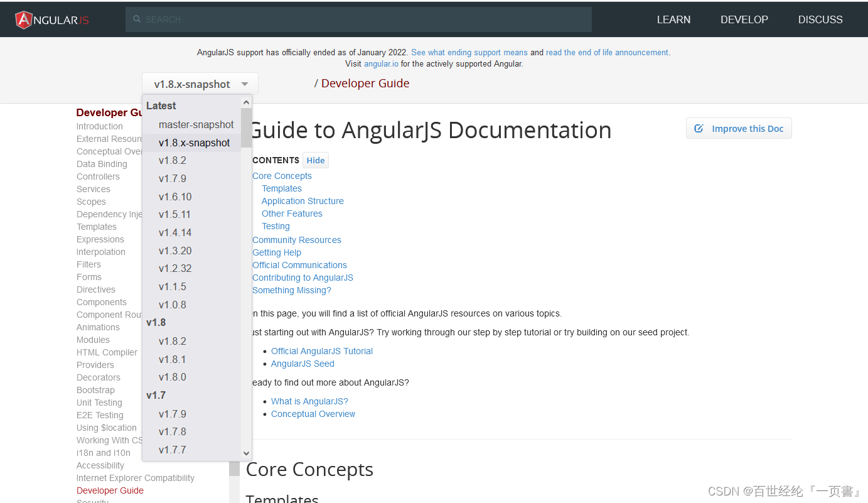Image resolution: width=868 pixels, height=503 pixels.
Task: Select v1.7.7 under v1.7 group
Action: point(173,450)
